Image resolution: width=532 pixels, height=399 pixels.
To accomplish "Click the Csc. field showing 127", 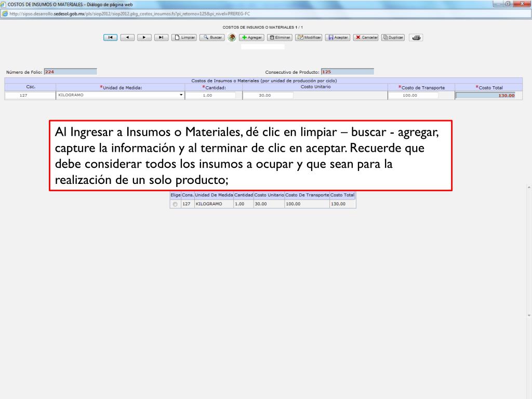I will tap(30, 96).
